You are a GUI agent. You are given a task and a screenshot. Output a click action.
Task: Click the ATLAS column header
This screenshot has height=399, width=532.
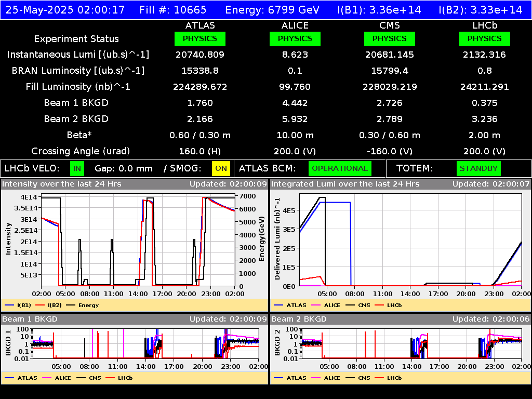(200, 25)
